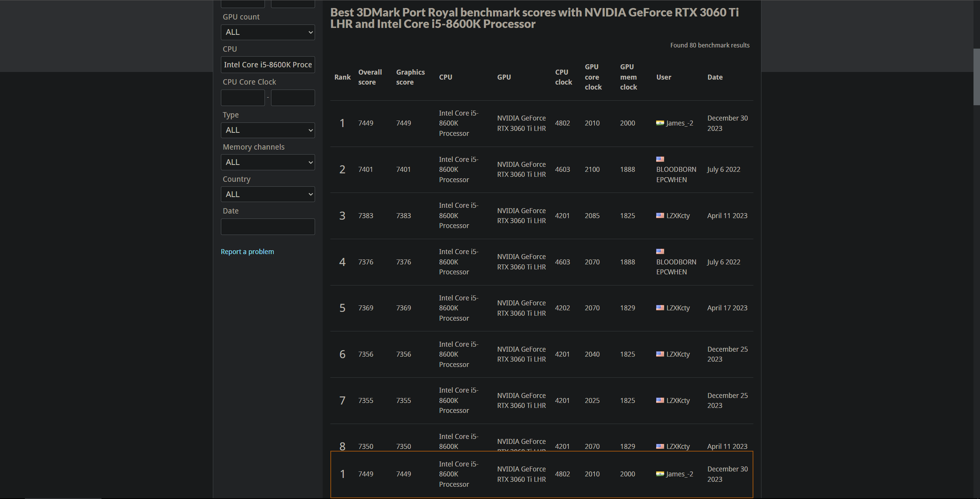This screenshot has height=499, width=980.
Task: Focus the Date filter input field
Action: tap(268, 227)
